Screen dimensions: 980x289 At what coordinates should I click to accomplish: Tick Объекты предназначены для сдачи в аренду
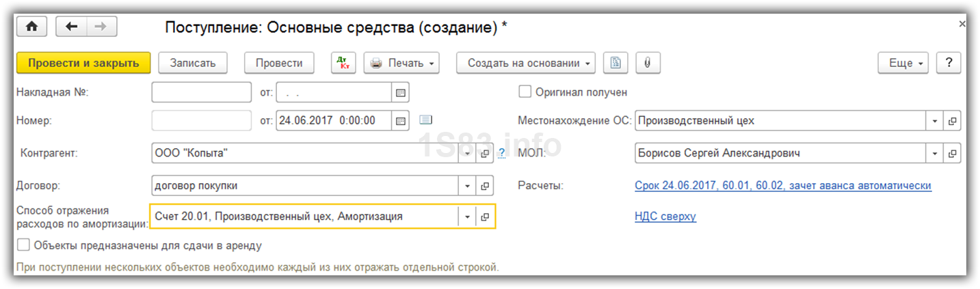pos(24,245)
